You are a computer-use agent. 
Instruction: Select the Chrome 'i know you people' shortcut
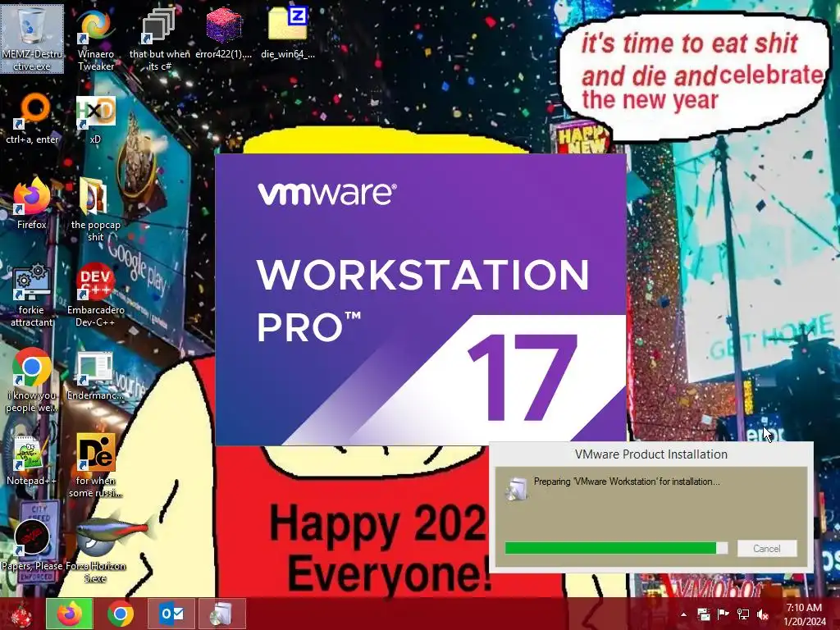pos(32,381)
